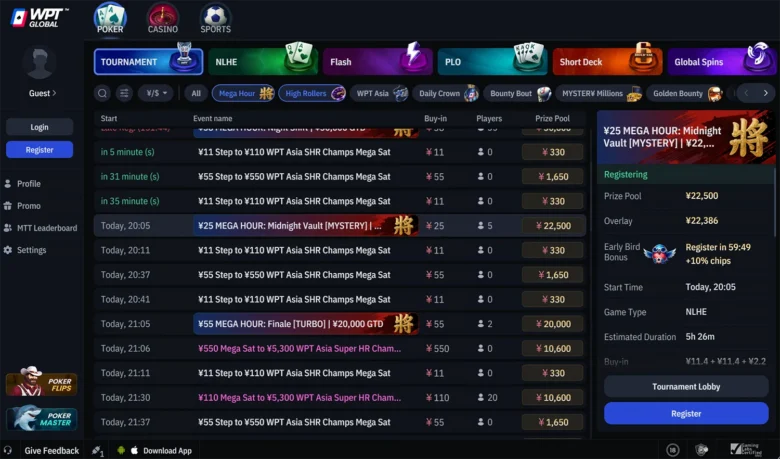Click the WPT Global logo
Image resolution: width=780 pixels, height=459 pixels.
coord(40,18)
